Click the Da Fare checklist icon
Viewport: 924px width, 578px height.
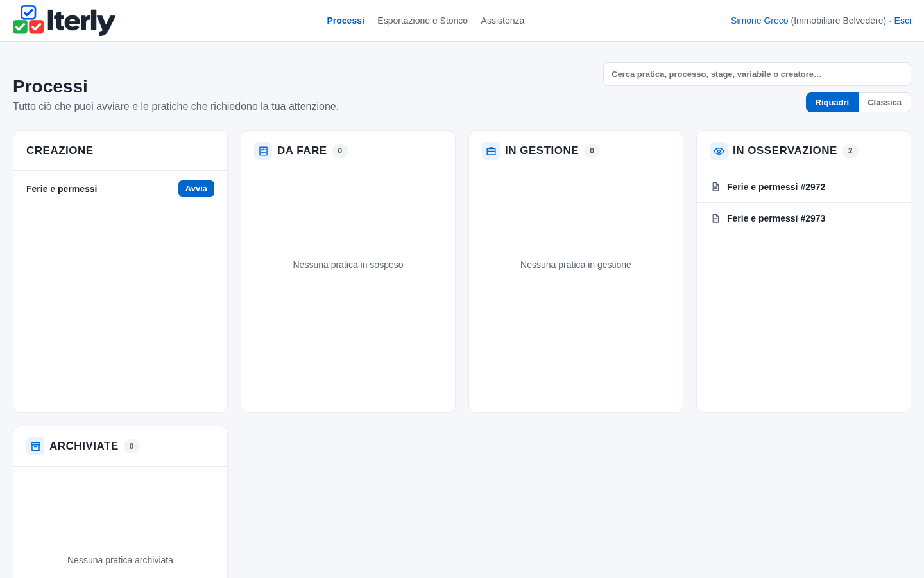[x=263, y=151]
